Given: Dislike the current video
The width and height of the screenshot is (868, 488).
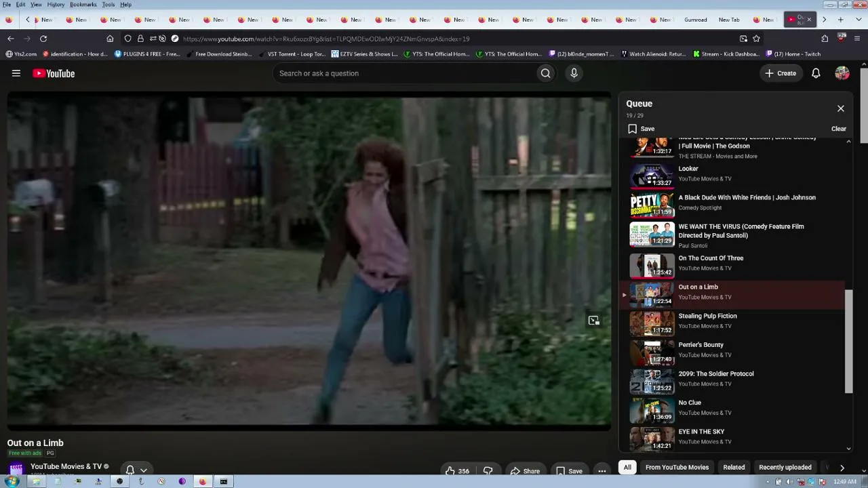Looking at the screenshot, I should [488, 471].
